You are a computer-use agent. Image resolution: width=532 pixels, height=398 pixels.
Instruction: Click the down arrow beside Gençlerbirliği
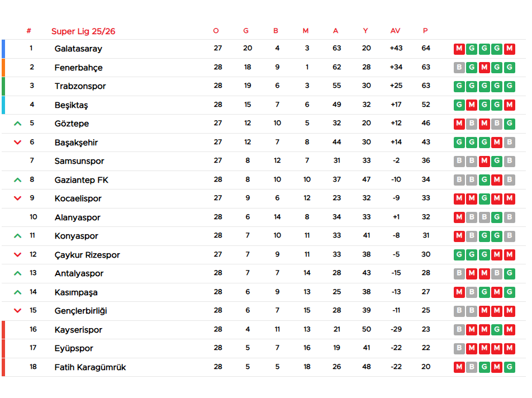click(17, 311)
